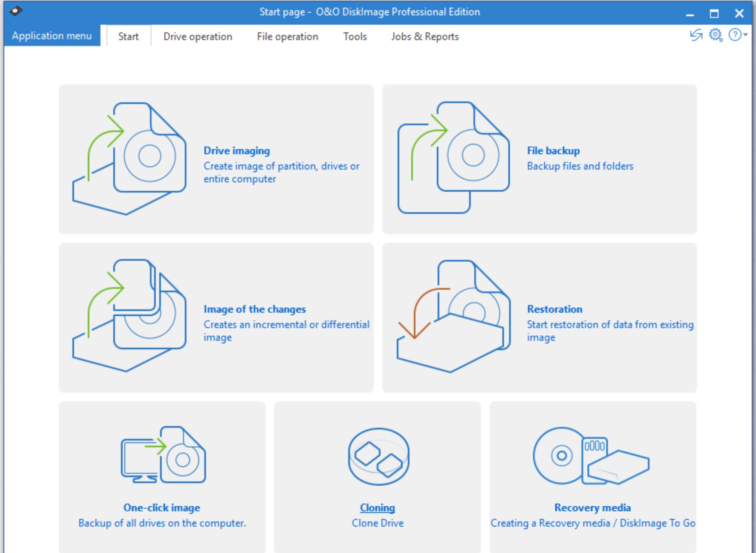
Task: Switch to the File operation tab
Action: click(288, 37)
